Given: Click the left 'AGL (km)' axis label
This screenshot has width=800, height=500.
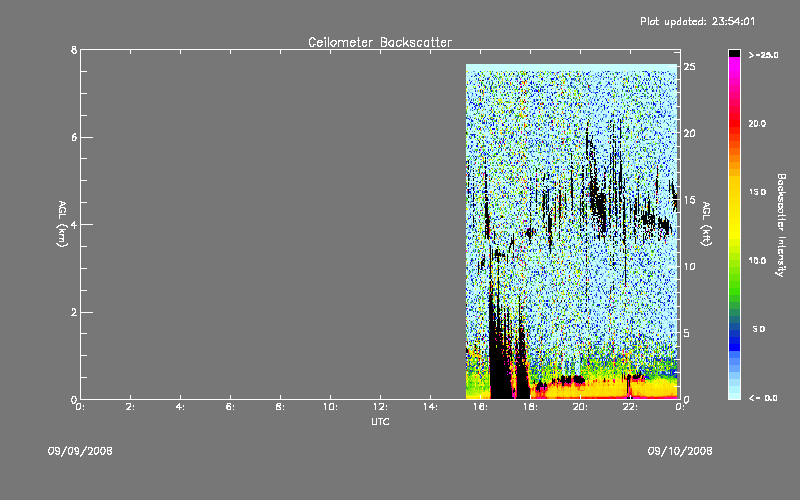Looking at the screenshot, I should 62,224.
